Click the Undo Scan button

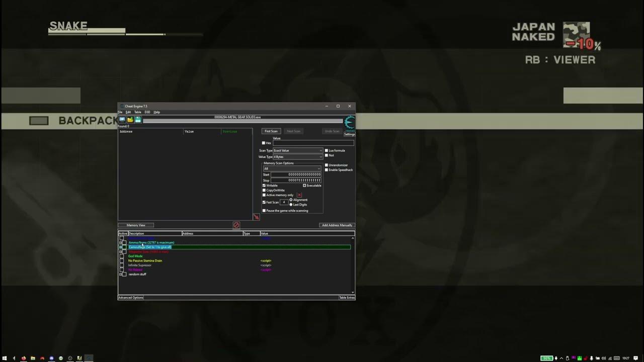332,131
